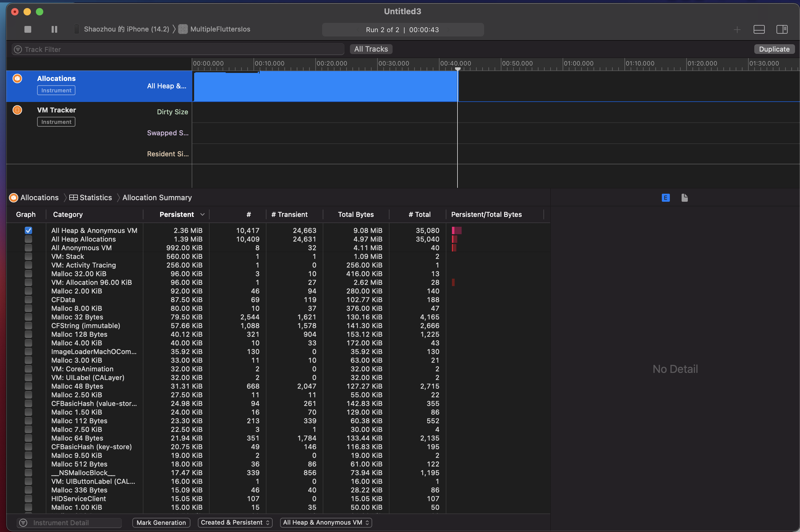Open the Created & Persistent dropdown
Image resolution: width=800 pixels, height=532 pixels.
point(235,522)
